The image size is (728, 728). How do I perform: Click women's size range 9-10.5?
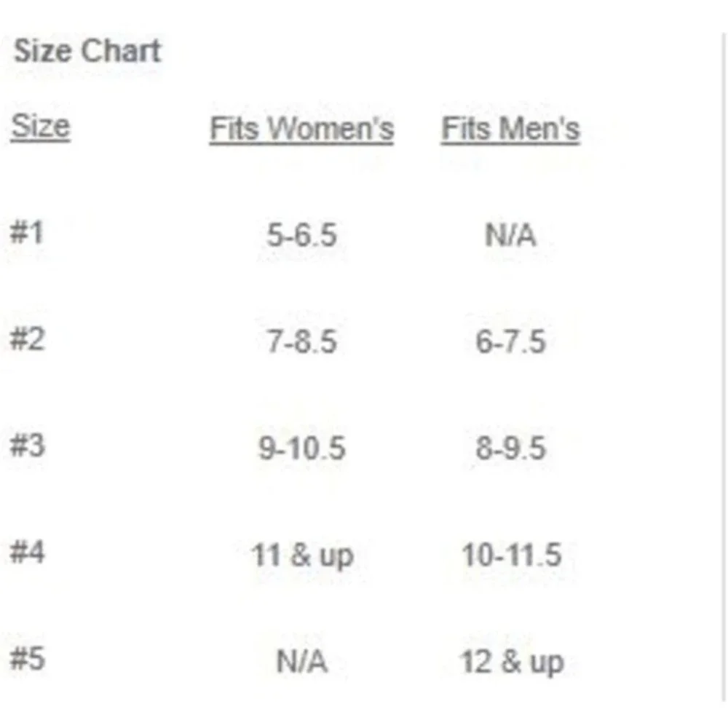tap(302, 448)
